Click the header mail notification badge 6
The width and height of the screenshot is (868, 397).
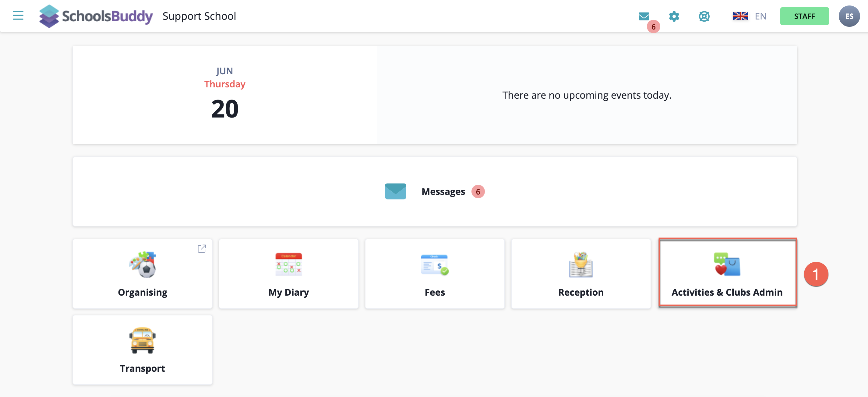click(x=653, y=26)
